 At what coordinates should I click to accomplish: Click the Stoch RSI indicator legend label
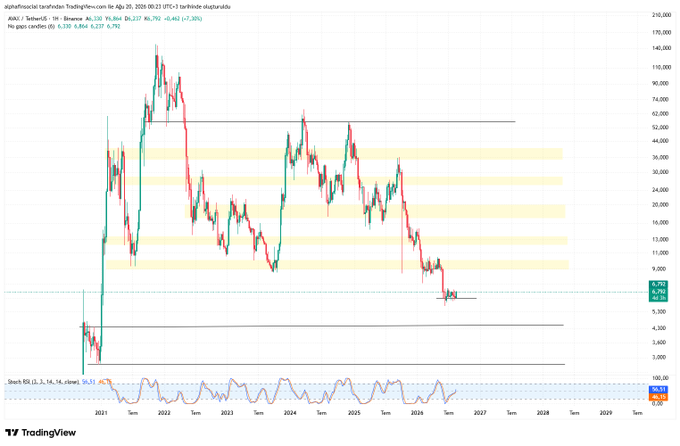(43, 382)
